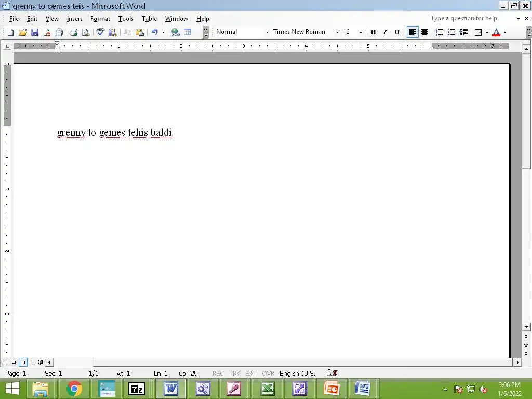Screen dimensions: 532x399
Task: Open Print Preview from the toolbar
Action: (86, 32)
